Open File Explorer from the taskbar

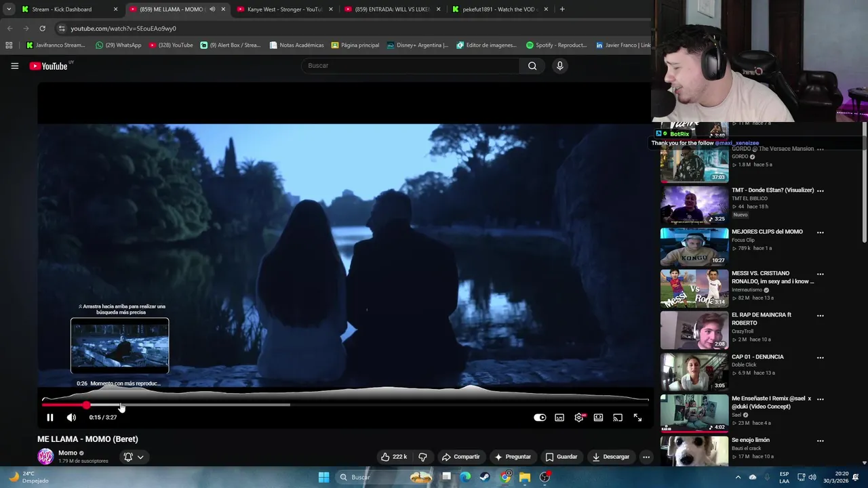tap(525, 477)
